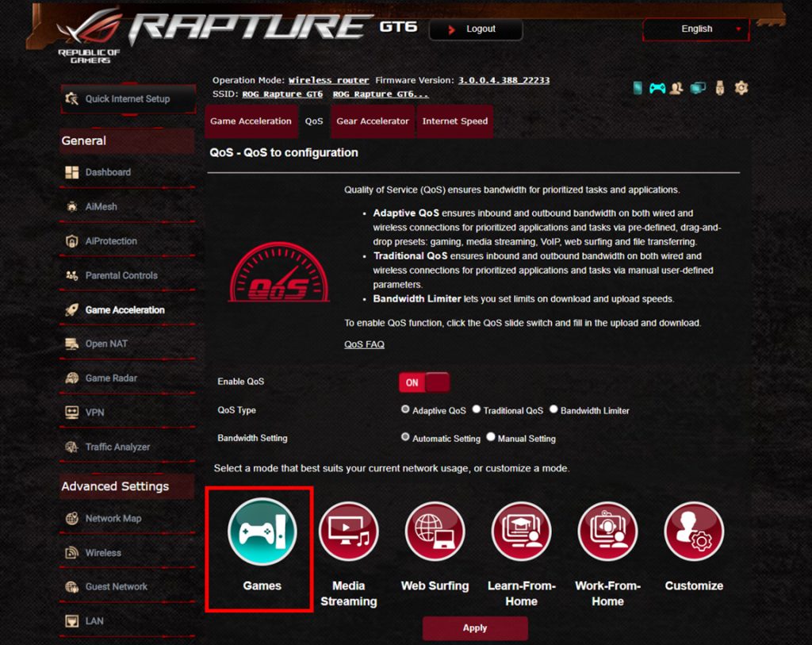Click the Customize label text
The image size is (812, 645).
[694, 586]
